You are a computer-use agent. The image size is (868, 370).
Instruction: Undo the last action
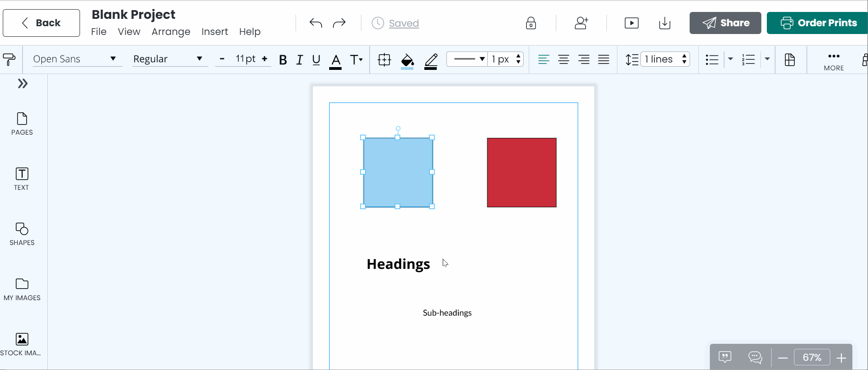click(x=316, y=23)
